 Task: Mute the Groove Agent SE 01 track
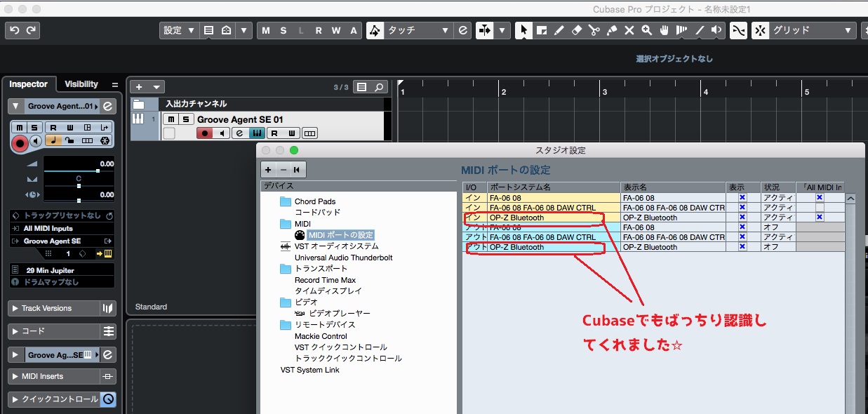171,119
